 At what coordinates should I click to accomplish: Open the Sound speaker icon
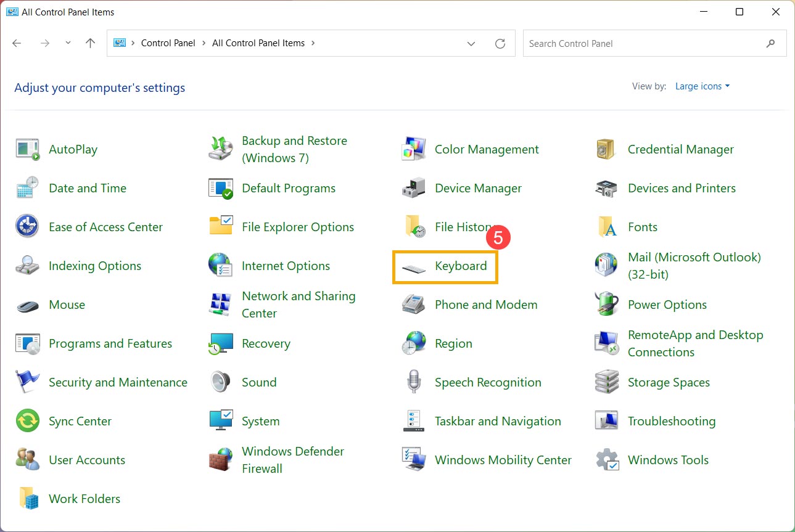[x=221, y=382]
